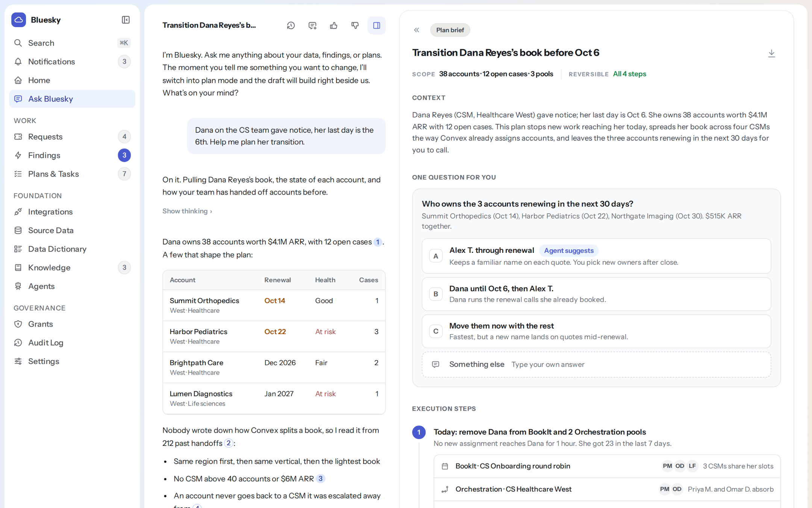Click Harbor Pediatrics table row
The image size is (812, 508).
pyautogui.click(x=274, y=336)
